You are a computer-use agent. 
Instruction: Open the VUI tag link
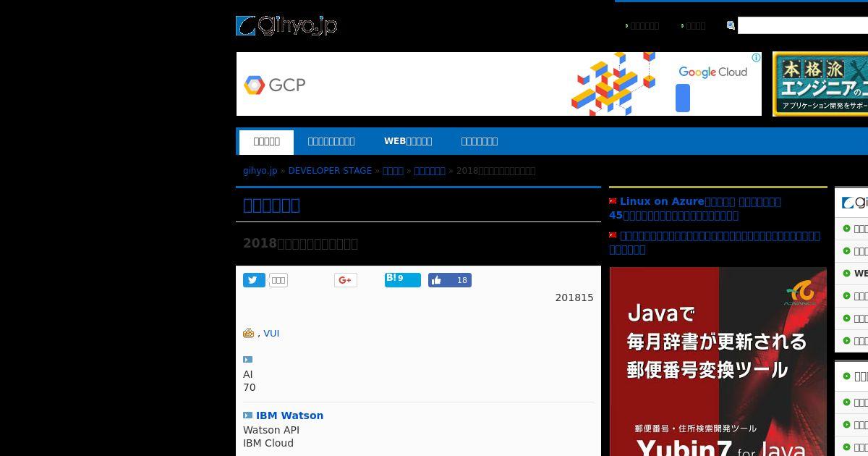tap(271, 334)
